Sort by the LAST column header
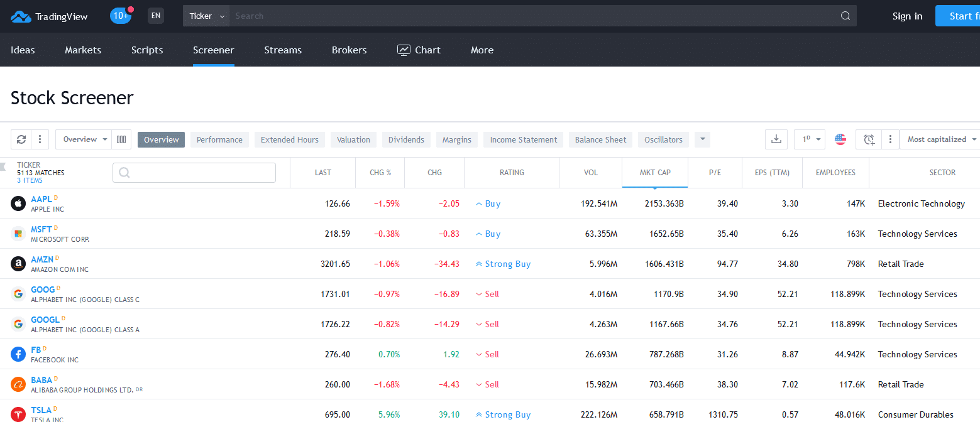Screen dimensions: 980x422 [x=323, y=173]
